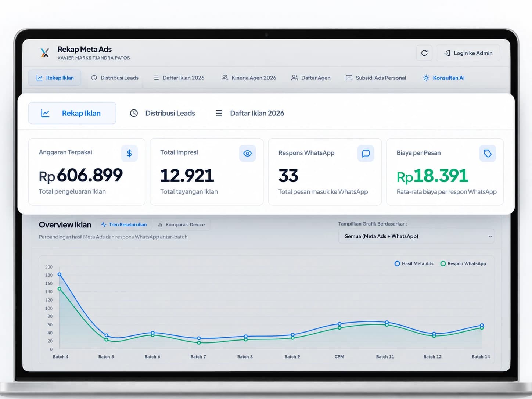The height and width of the screenshot is (399, 532).
Task: Click the tag icon on Biaya per Pesan card
Action: tap(488, 153)
